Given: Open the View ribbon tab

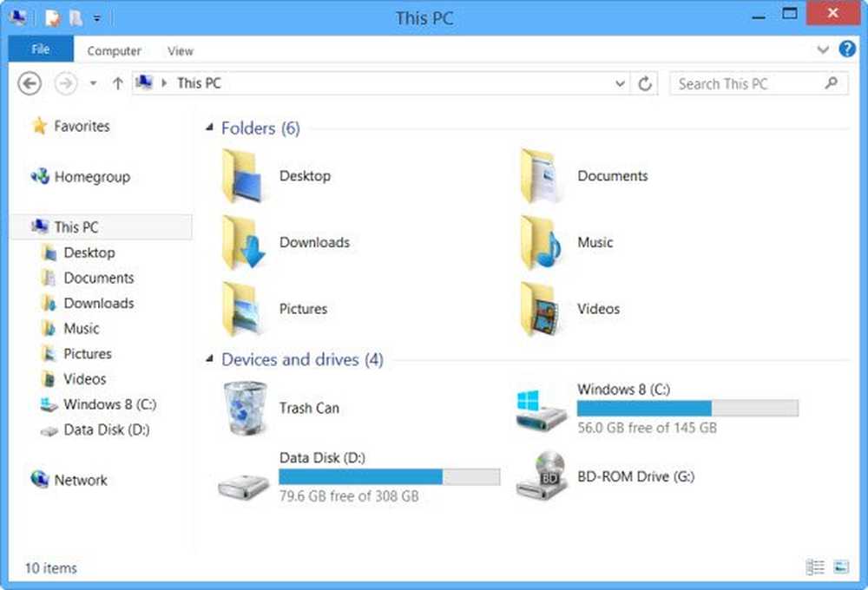Looking at the screenshot, I should point(181,51).
